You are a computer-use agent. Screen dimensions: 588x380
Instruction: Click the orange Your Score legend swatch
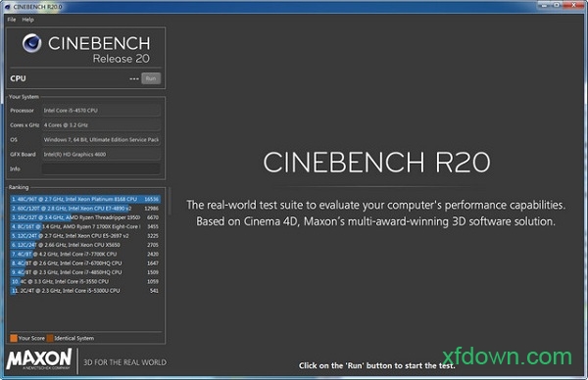(14, 338)
